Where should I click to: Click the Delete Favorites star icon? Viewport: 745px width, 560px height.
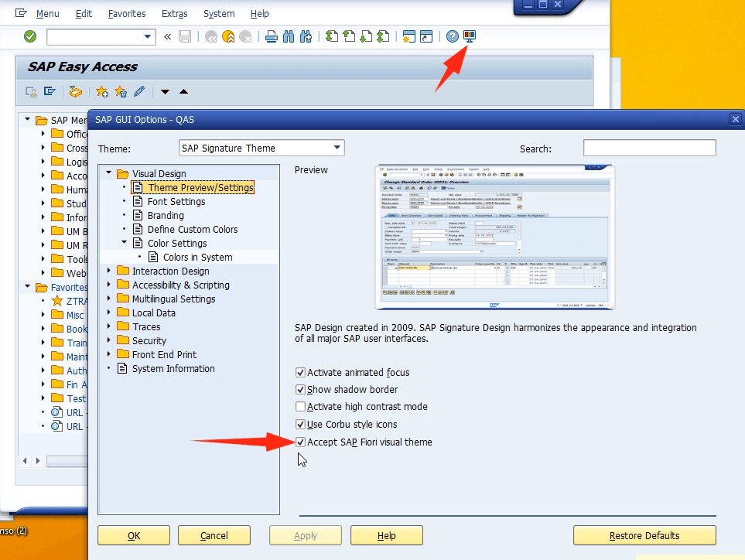pyautogui.click(x=121, y=92)
